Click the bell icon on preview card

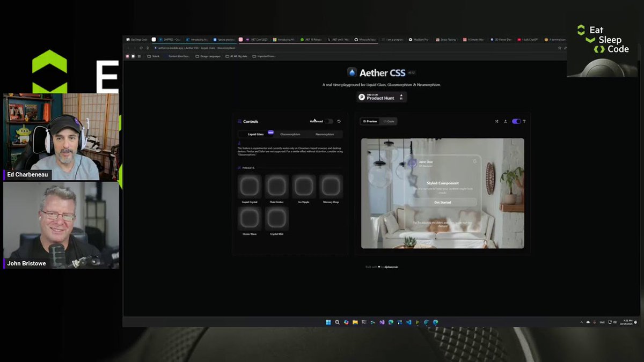[x=474, y=161]
